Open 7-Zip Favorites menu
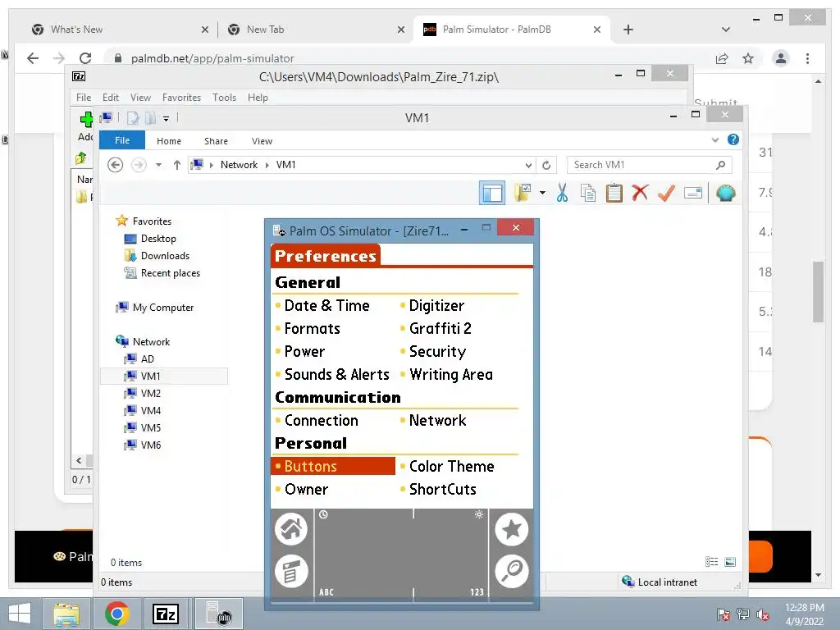 pos(181,98)
